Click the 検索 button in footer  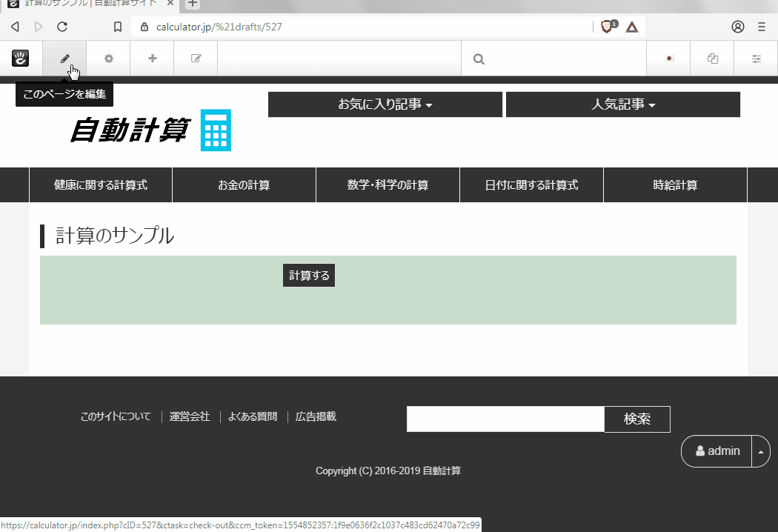tap(637, 419)
